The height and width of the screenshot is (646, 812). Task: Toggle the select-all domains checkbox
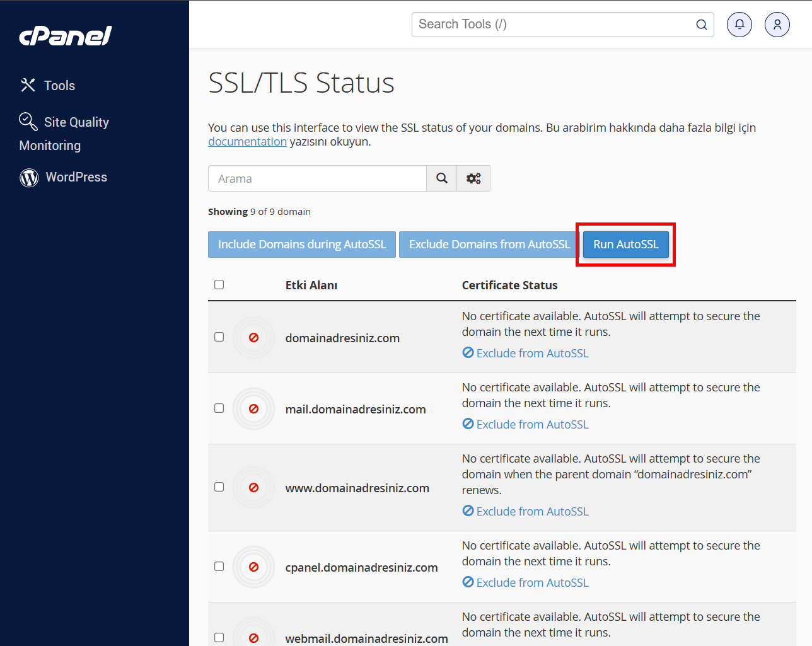point(219,285)
